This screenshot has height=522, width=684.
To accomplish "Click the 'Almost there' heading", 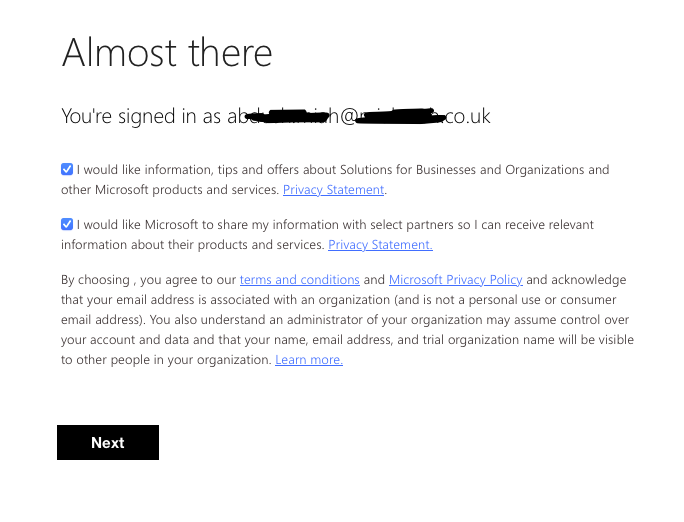I will (167, 52).
